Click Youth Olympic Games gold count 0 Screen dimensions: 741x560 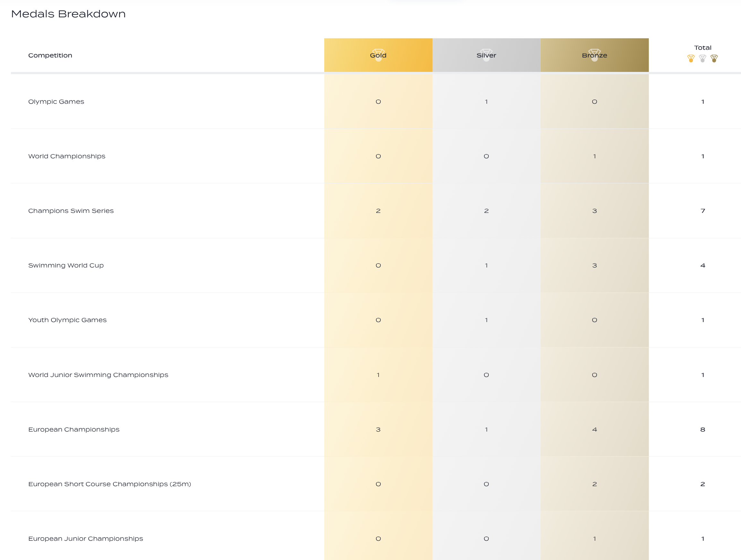coord(378,320)
